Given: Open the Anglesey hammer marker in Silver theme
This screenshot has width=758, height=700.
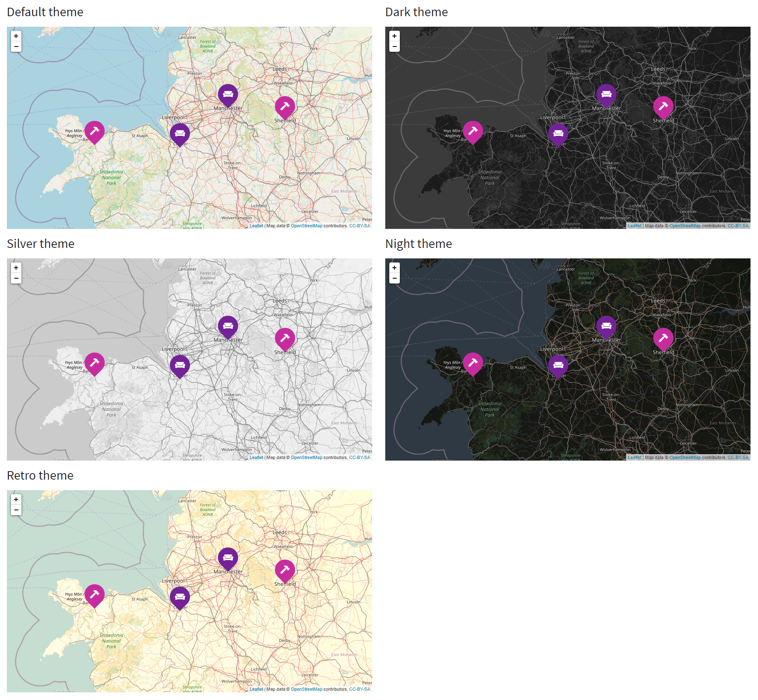Looking at the screenshot, I should pyautogui.click(x=95, y=364).
